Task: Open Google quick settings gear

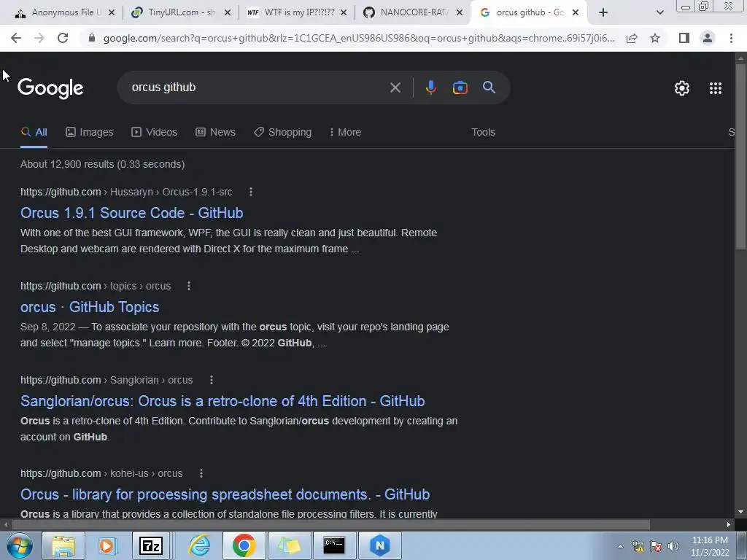Action: click(682, 88)
